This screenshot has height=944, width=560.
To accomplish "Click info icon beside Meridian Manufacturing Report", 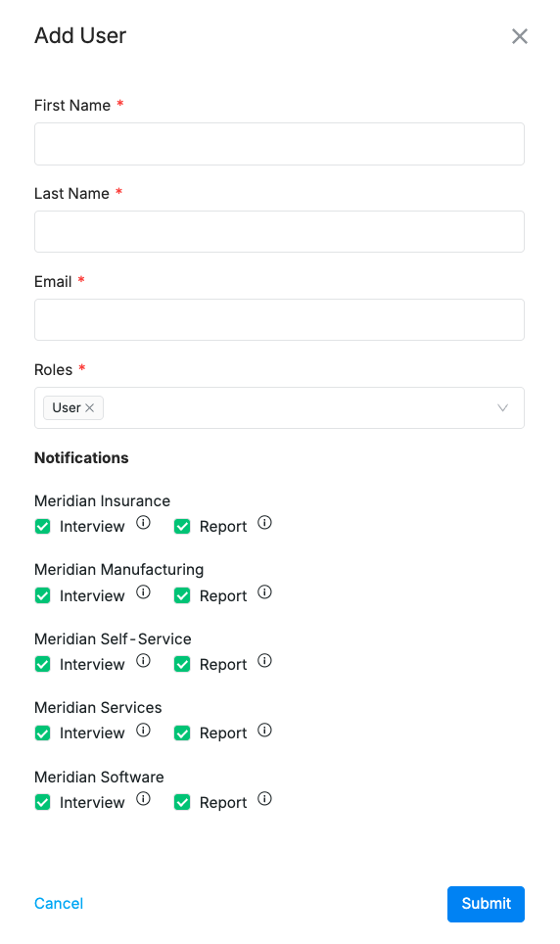I will [x=265, y=592].
